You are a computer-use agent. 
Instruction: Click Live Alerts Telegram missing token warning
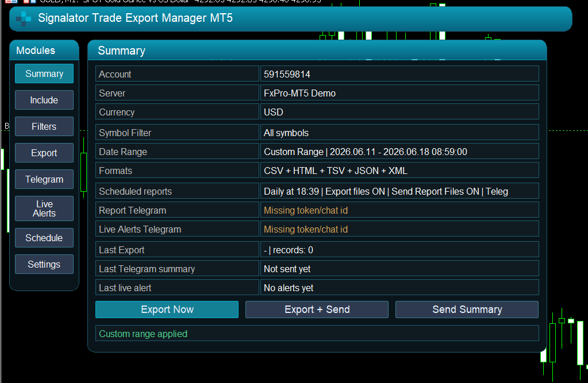[399, 229]
